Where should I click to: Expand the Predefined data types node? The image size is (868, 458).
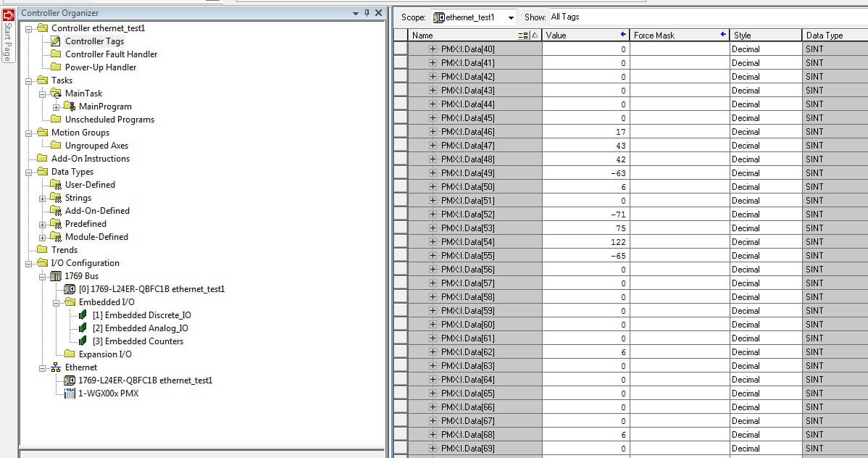[43, 223]
